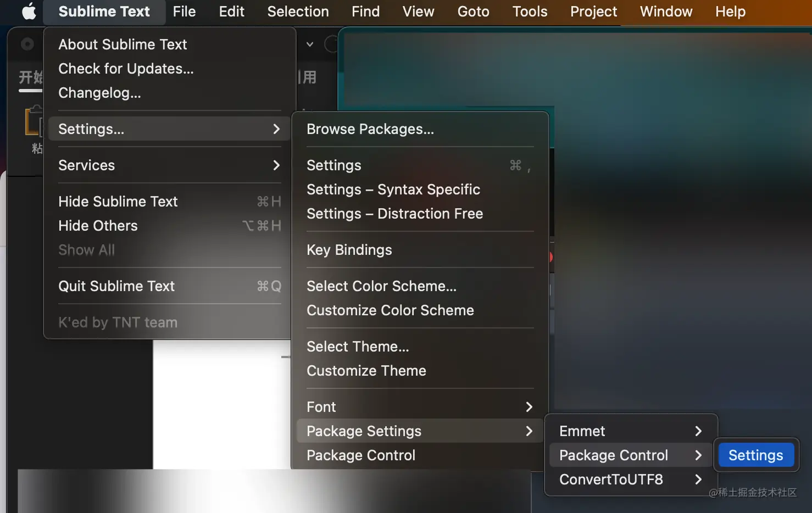Open Browse Packages…
Viewport: 812px width, 513px height.
pyautogui.click(x=420, y=129)
